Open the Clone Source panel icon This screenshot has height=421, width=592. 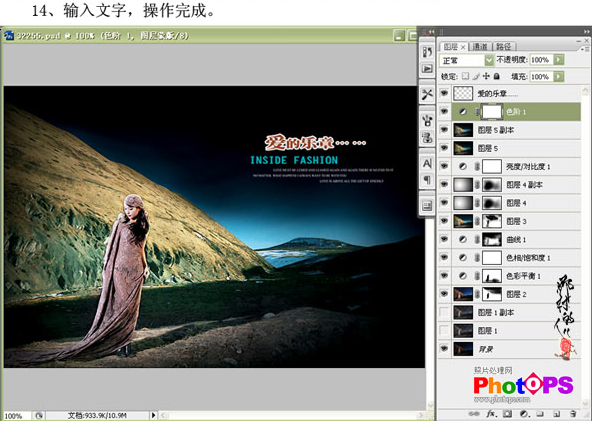pyautogui.click(x=427, y=137)
